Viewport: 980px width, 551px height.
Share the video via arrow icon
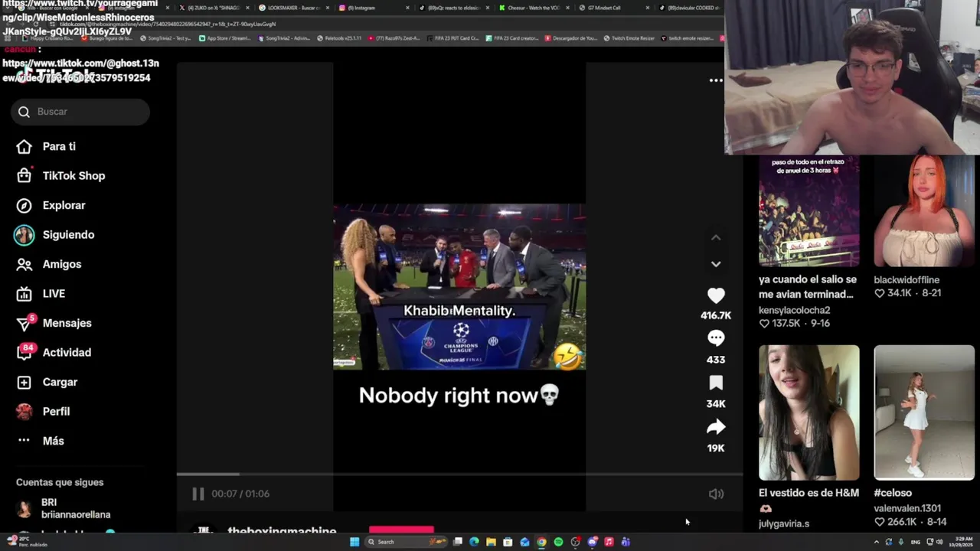click(x=716, y=427)
